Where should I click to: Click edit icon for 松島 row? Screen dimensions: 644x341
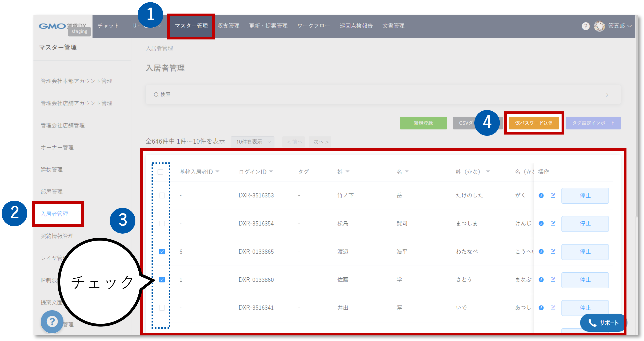coord(553,223)
